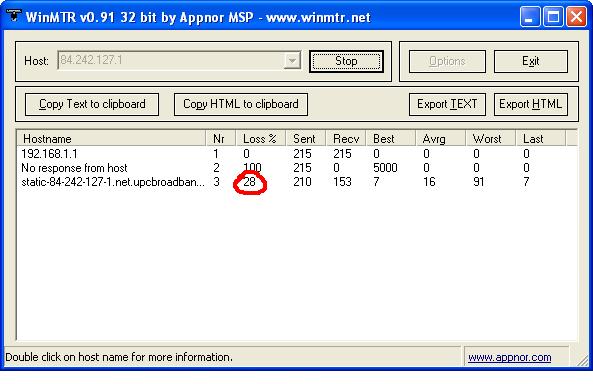593x384 pixels.
Task: Click the Best column header
Action: click(x=391, y=138)
